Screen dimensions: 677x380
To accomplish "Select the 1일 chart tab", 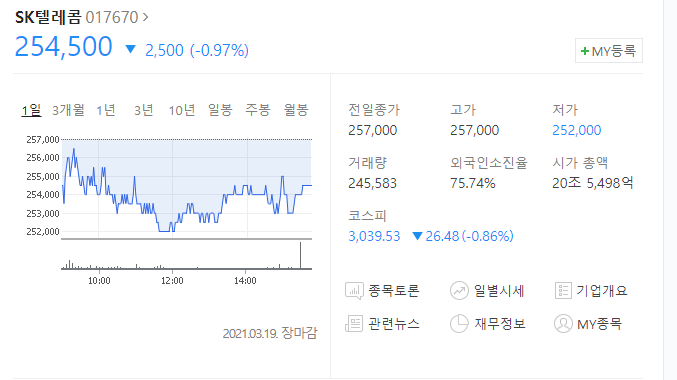I will pyautogui.click(x=32, y=110).
